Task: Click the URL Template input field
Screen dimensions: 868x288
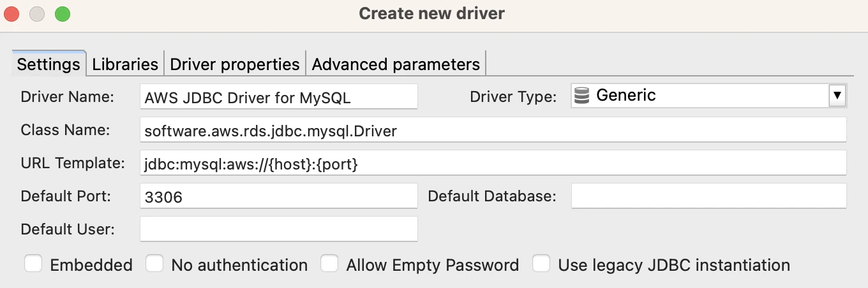Action: pos(493,163)
